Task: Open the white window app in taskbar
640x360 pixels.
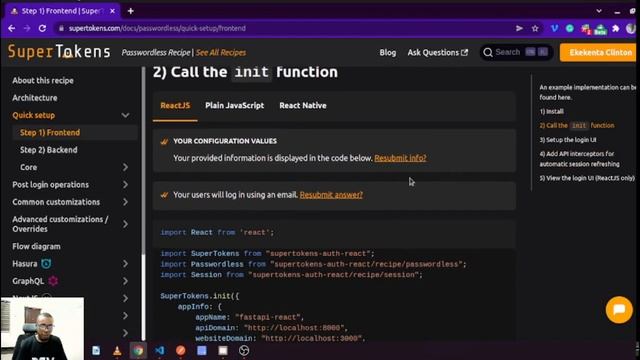Action: [x=223, y=351]
